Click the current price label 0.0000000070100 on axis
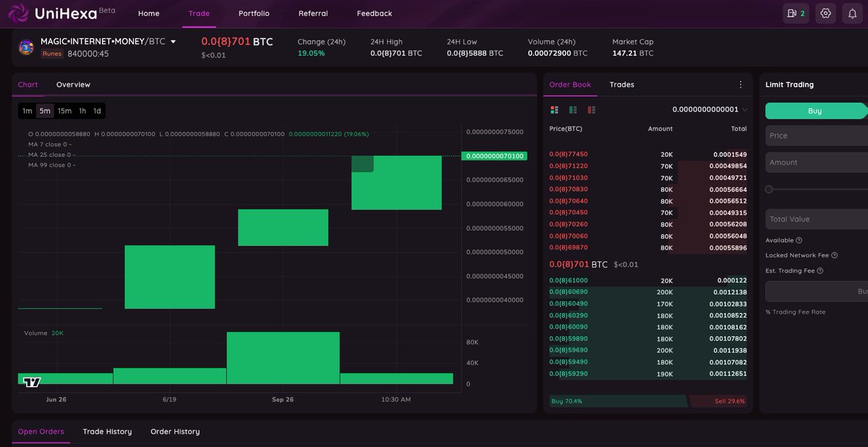The width and height of the screenshot is (868, 447). (x=494, y=156)
